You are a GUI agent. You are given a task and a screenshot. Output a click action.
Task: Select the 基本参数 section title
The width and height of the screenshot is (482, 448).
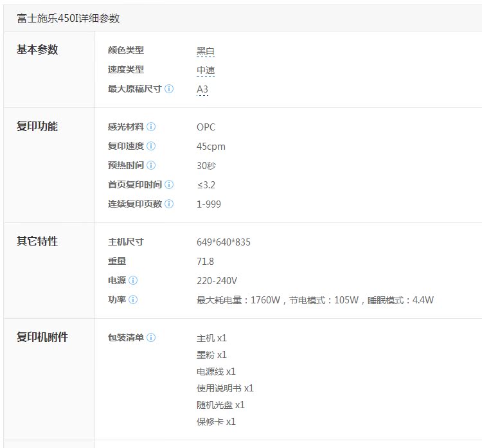click(x=37, y=49)
